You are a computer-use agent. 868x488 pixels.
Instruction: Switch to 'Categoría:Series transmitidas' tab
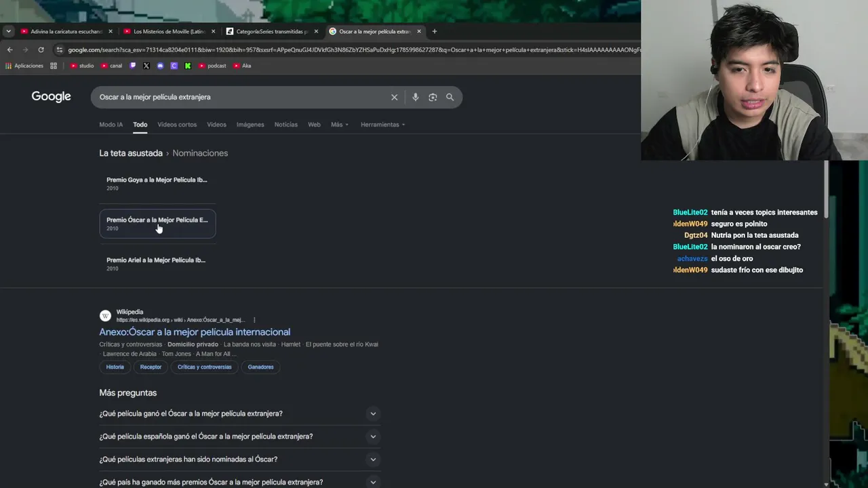tap(271, 31)
